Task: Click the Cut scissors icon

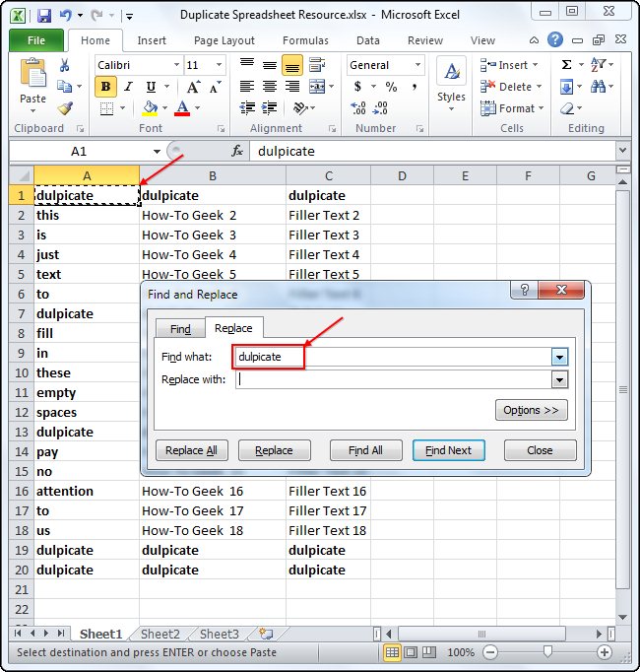Action: 64,65
